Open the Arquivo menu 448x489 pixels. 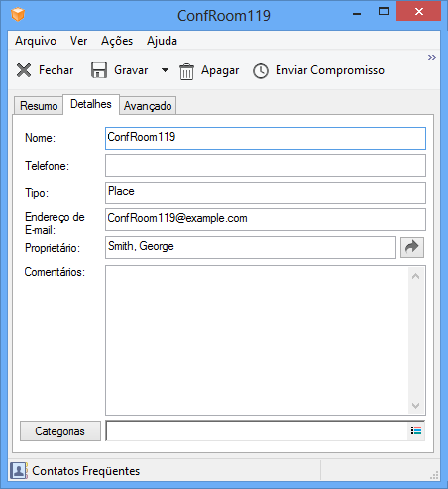pos(36,41)
